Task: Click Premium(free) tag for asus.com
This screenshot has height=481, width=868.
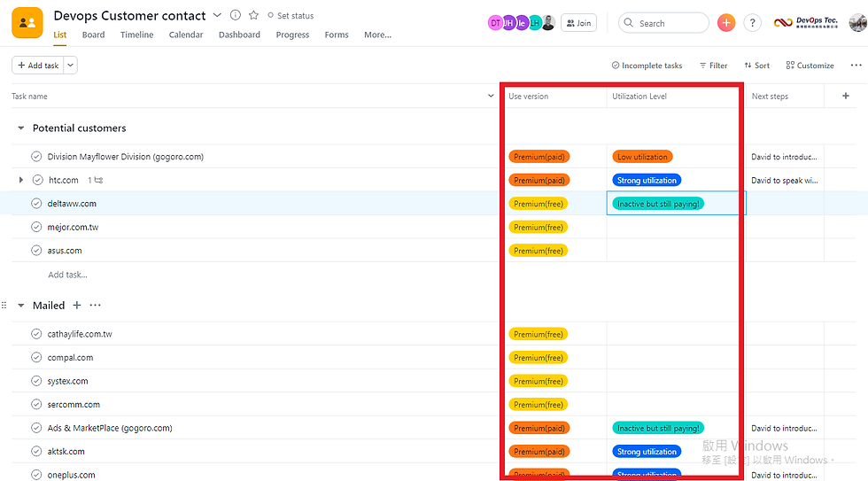Action: click(x=539, y=250)
